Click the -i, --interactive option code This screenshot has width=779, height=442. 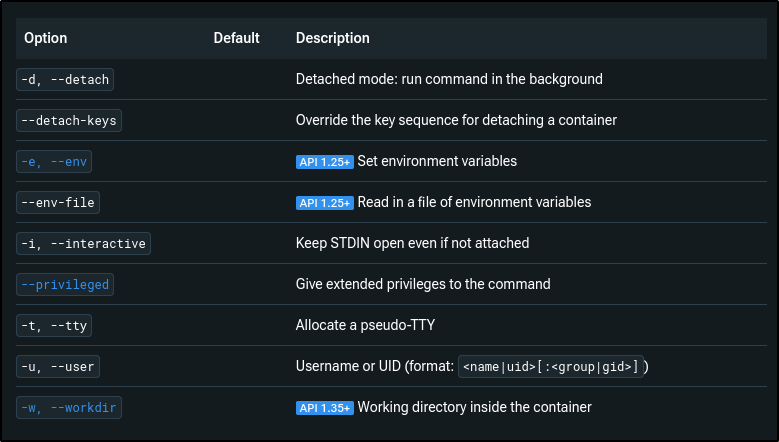click(x=84, y=243)
